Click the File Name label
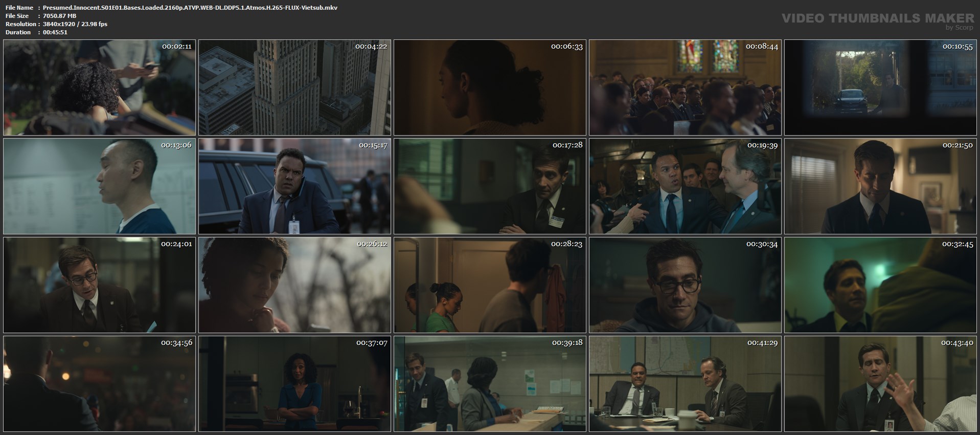Screen dimensions: 980x435 [19, 8]
